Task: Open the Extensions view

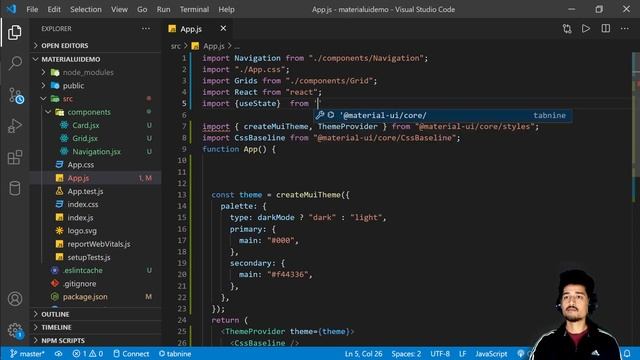Action: point(15,157)
